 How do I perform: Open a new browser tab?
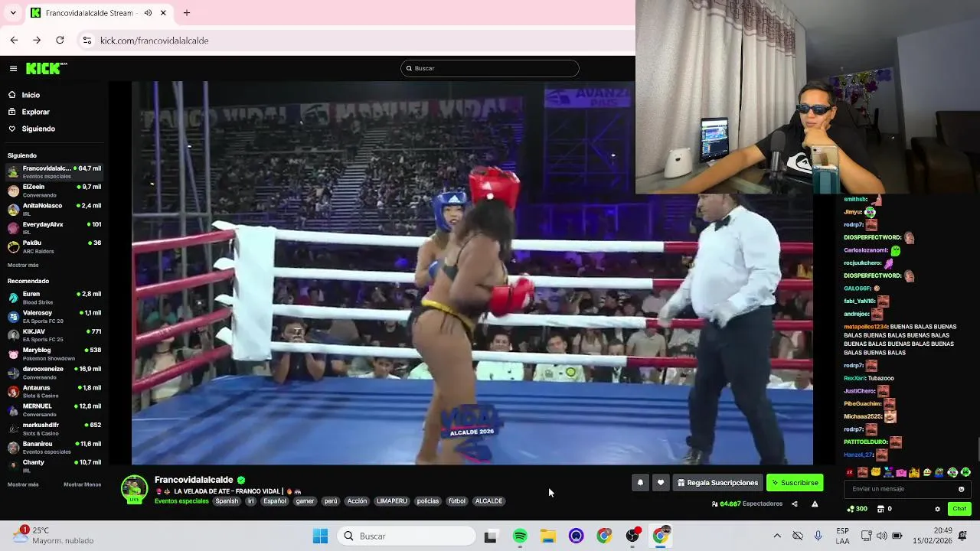click(x=187, y=13)
